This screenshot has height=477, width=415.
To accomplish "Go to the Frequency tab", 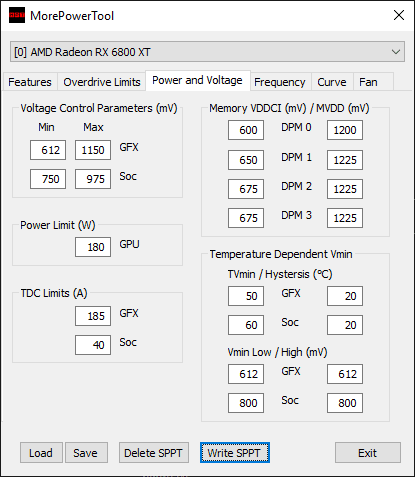I will (x=280, y=82).
